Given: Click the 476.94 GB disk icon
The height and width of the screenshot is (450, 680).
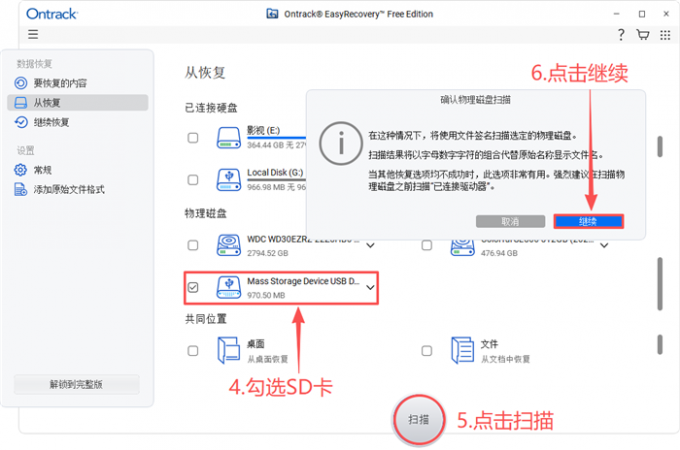Looking at the screenshot, I should (x=462, y=248).
